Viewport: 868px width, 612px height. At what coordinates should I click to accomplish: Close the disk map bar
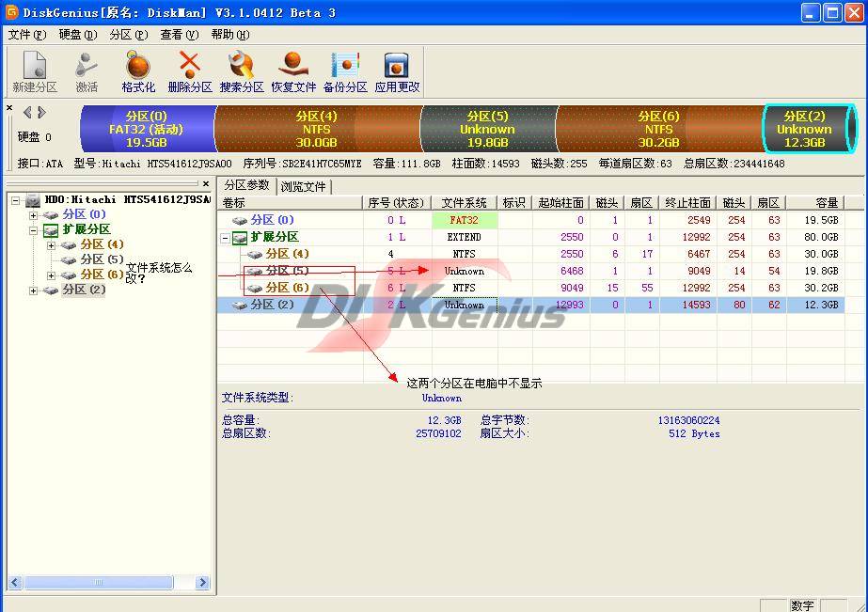point(9,108)
